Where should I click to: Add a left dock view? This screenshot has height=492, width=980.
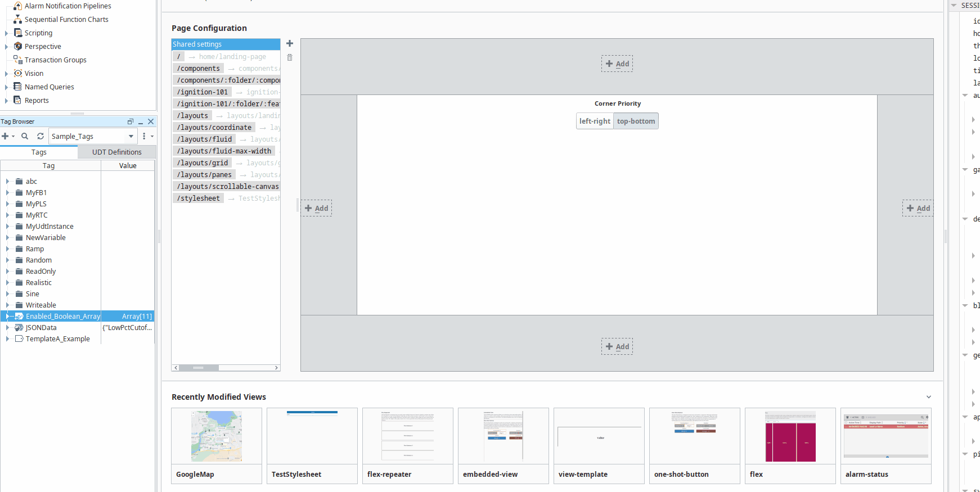tap(317, 208)
